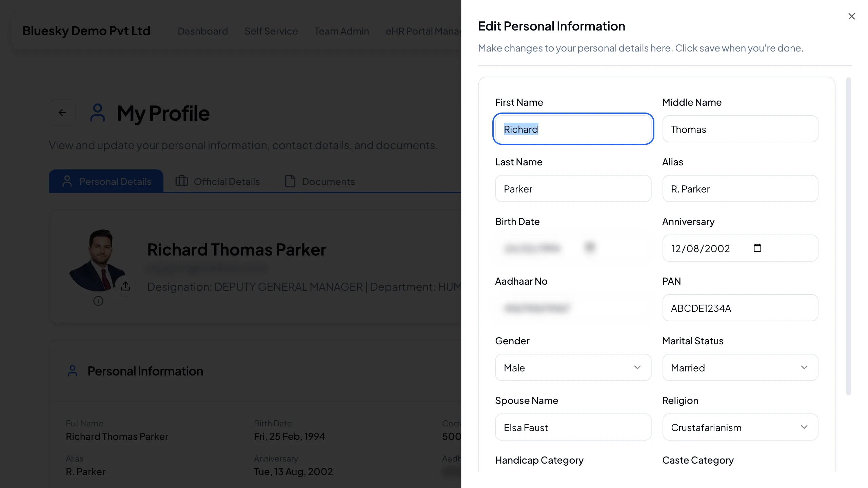
Task: Click the Anniversary value Tue, 13 Aug, 2002
Action: [293, 472]
